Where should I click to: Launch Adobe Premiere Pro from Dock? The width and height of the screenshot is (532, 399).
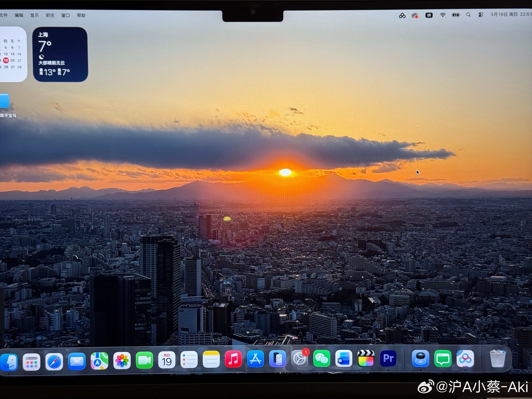click(x=388, y=358)
